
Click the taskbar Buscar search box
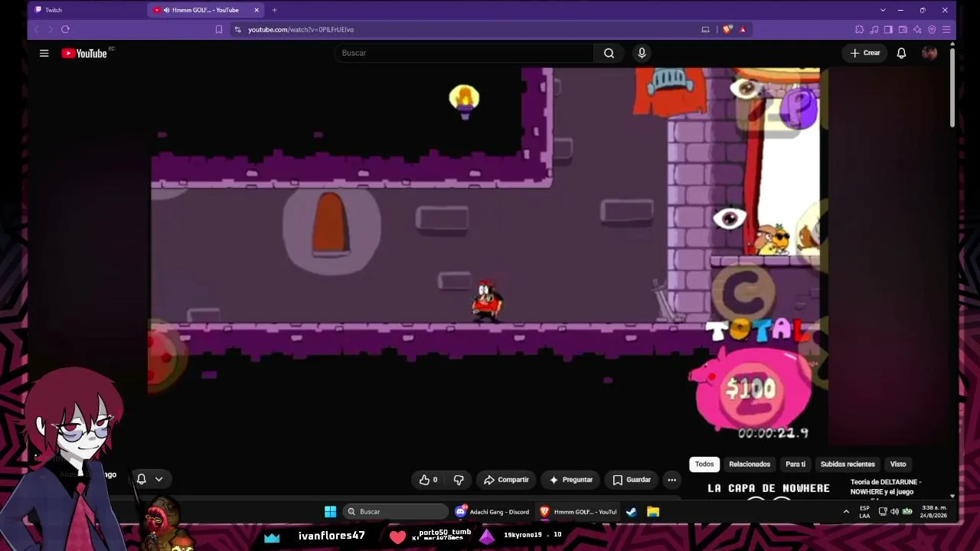[x=394, y=511]
